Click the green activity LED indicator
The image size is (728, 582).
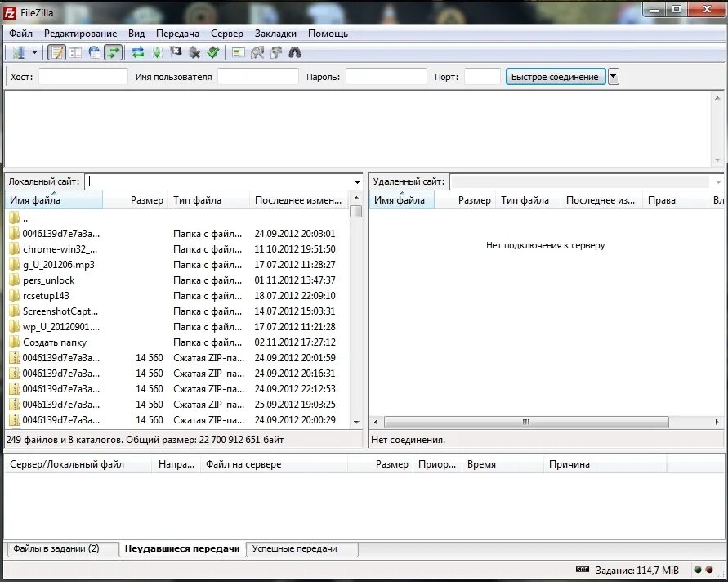pos(697,570)
